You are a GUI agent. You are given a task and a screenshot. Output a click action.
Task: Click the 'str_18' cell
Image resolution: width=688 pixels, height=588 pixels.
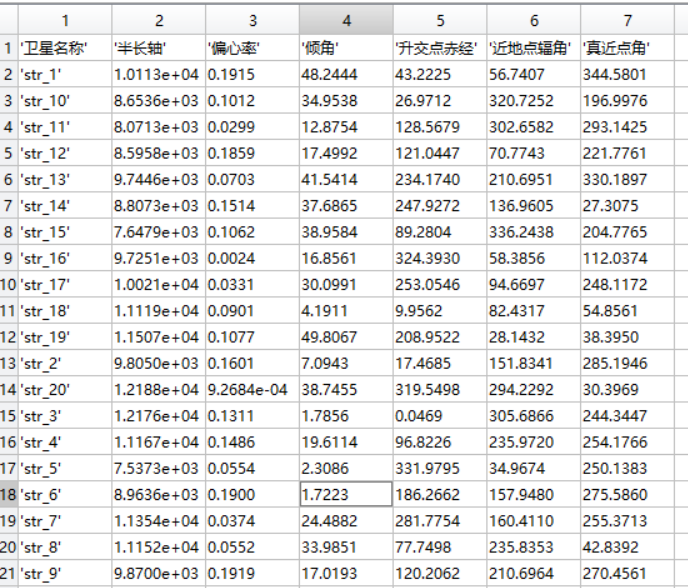click(x=65, y=311)
